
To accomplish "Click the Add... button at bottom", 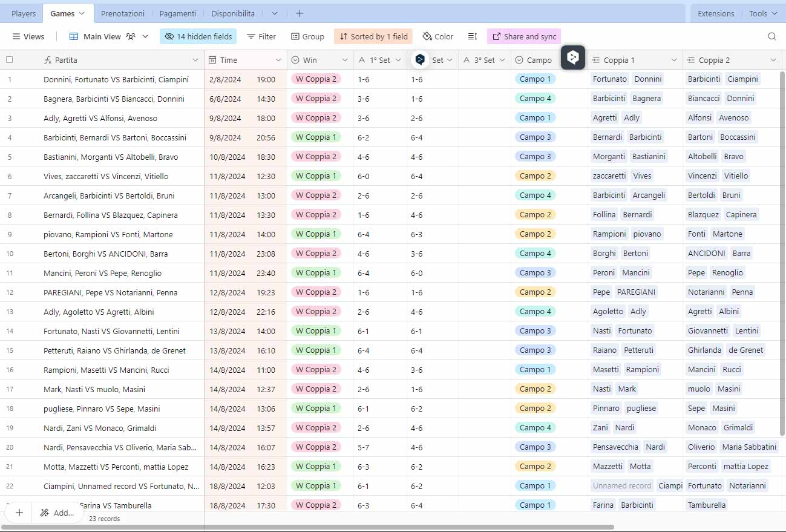I will click(x=57, y=513).
